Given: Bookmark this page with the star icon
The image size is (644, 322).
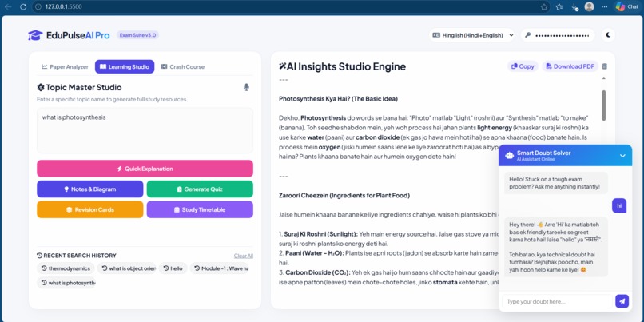Looking at the screenshot, I should click(x=544, y=6).
